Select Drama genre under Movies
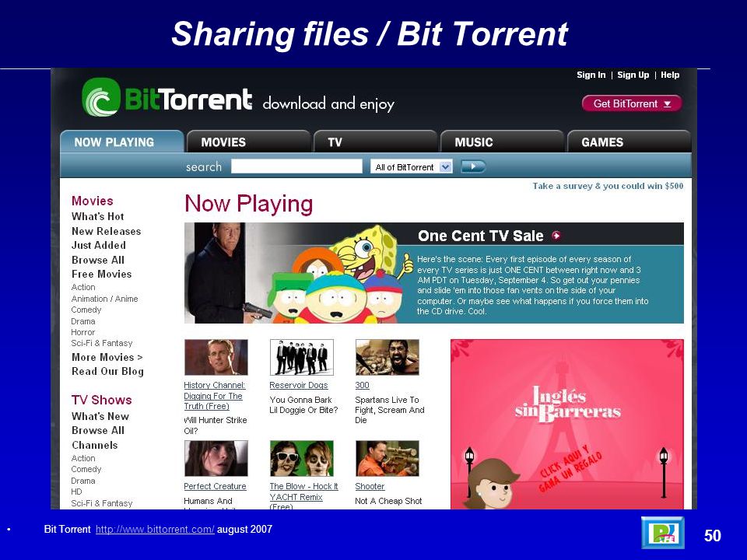This screenshot has height=560, width=747. click(x=83, y=321)
